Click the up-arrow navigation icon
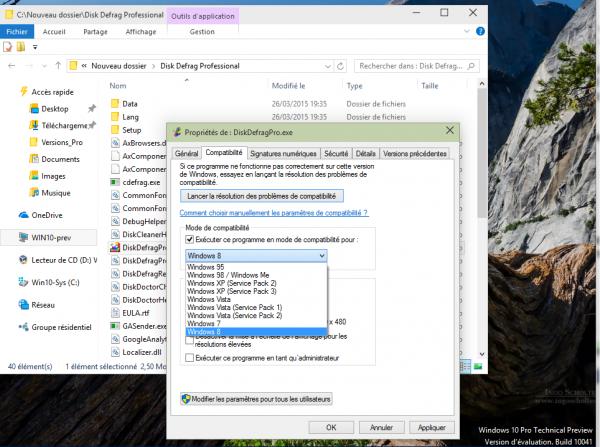Viewport: 600px width, 447px height. pos(58,66)
